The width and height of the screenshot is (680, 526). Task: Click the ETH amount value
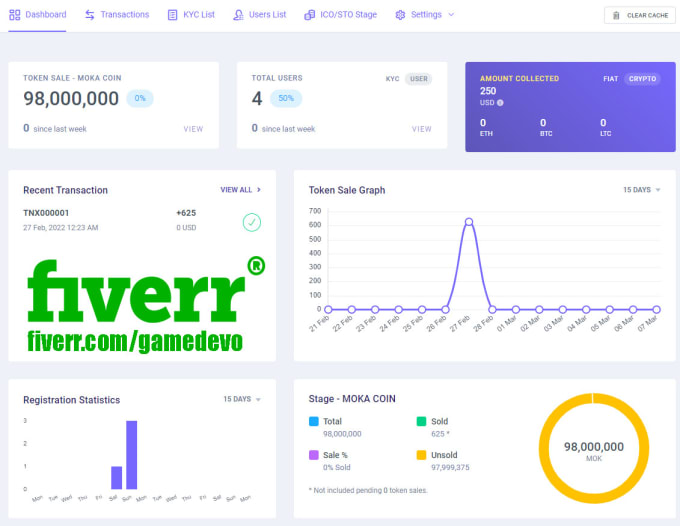483,123
